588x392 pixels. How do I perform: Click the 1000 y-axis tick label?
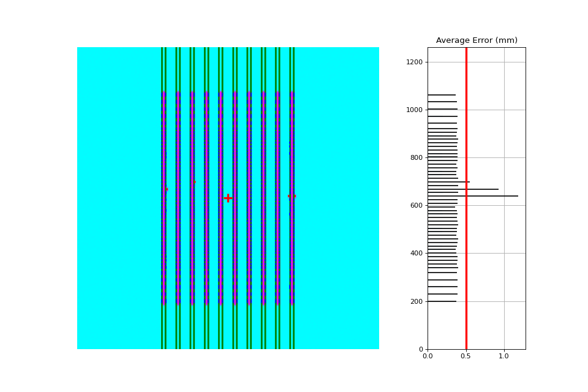tap(415, 110)
